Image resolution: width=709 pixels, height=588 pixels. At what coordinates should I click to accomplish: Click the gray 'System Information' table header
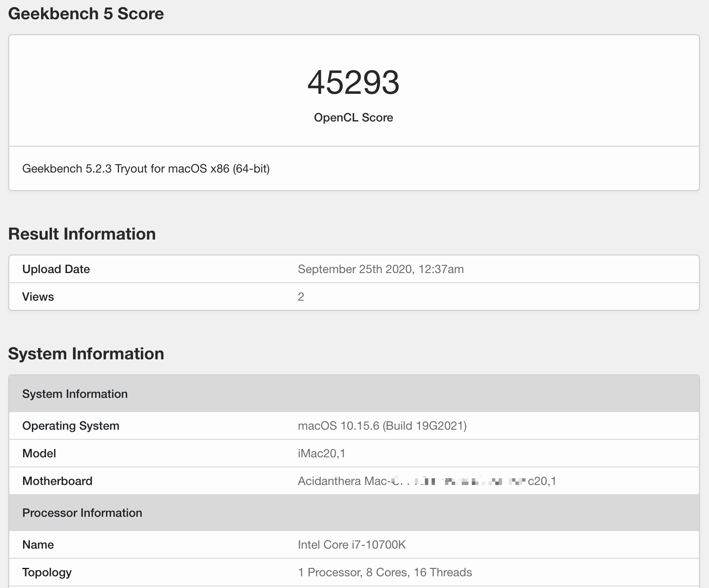(x=354, y=394)
